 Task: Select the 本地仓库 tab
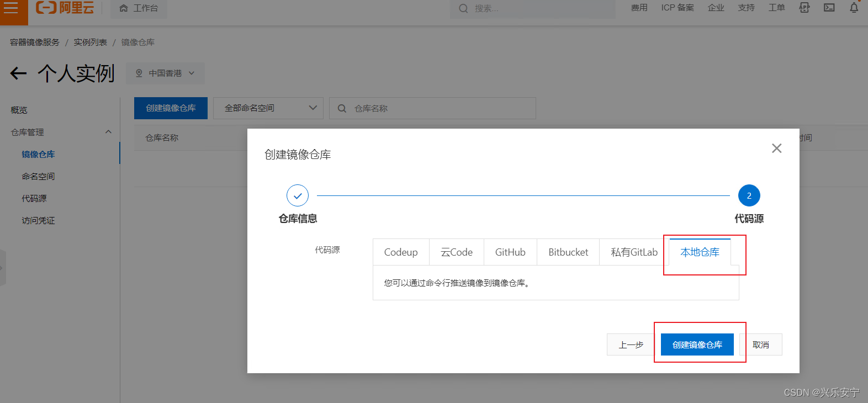700,252
